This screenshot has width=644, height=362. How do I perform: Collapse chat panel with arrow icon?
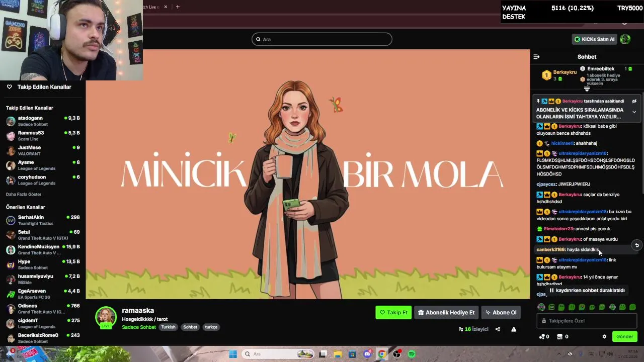[536, 57]
